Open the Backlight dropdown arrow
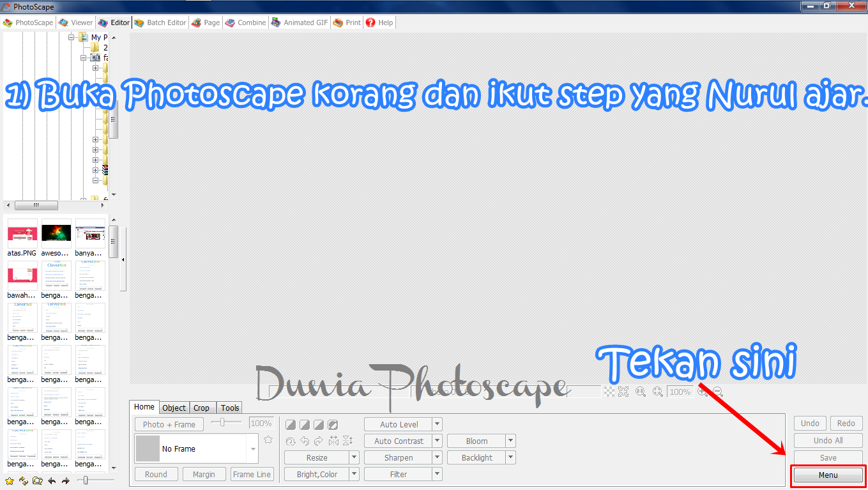 coord(510,457)
